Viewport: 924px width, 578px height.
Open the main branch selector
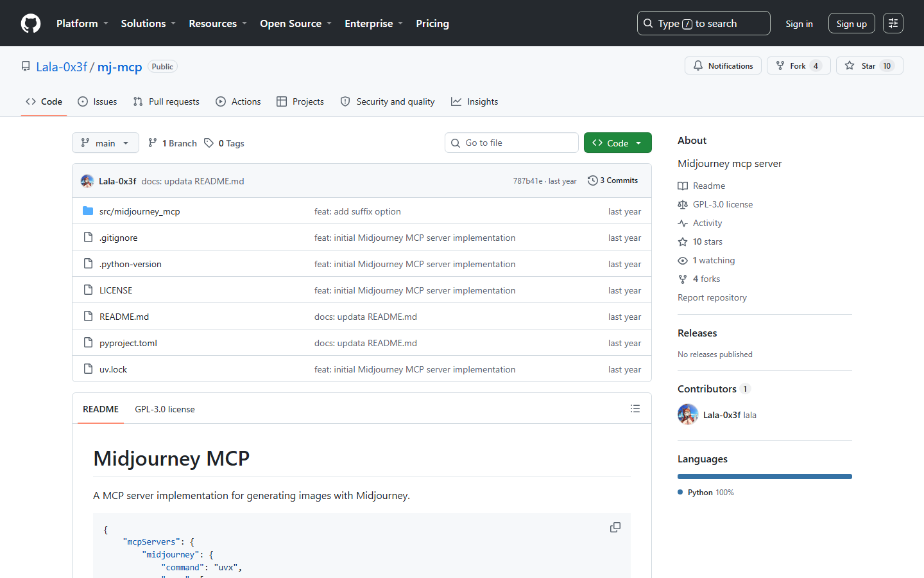click(x=105, y=143)
